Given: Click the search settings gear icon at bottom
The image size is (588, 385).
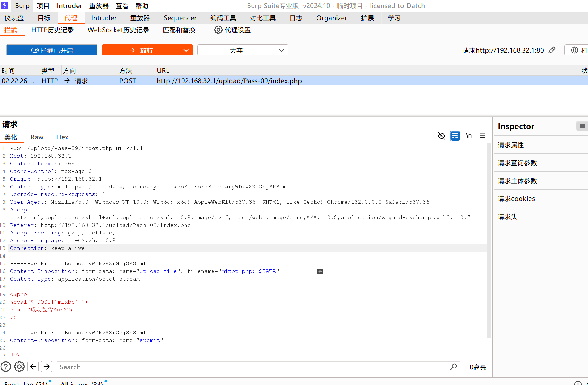Looking at the screenshot, I should pos(19,367).
